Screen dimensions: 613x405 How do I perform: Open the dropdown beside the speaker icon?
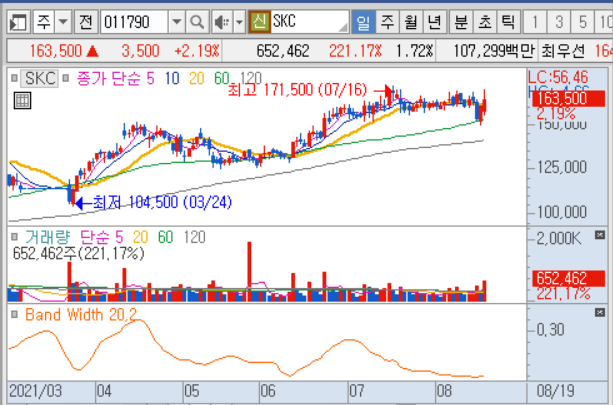pos(239,22)
